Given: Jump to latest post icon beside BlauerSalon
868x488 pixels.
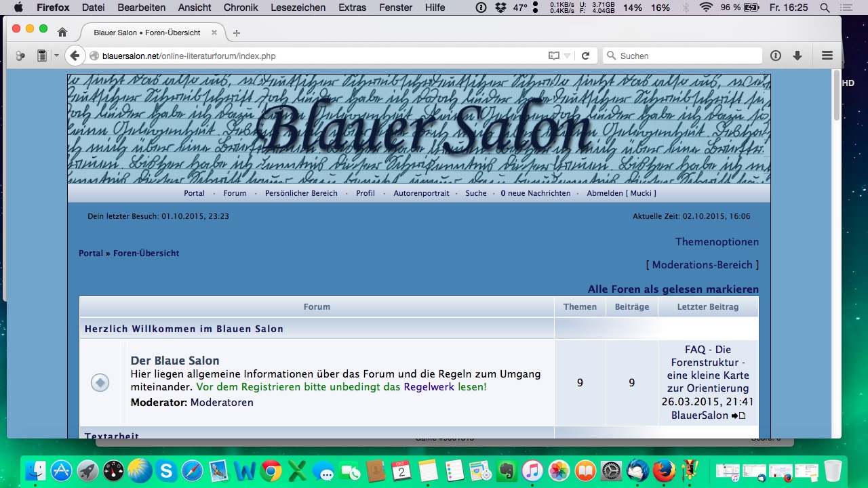Looking at the screenshot, I should (x=738, y=415).
